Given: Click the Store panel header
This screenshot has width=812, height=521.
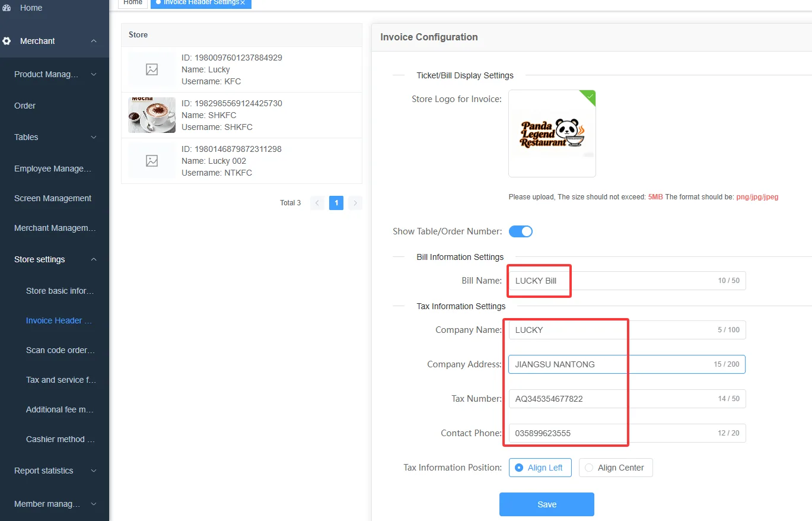Looking at the screenshot, I should pos(241,35).
